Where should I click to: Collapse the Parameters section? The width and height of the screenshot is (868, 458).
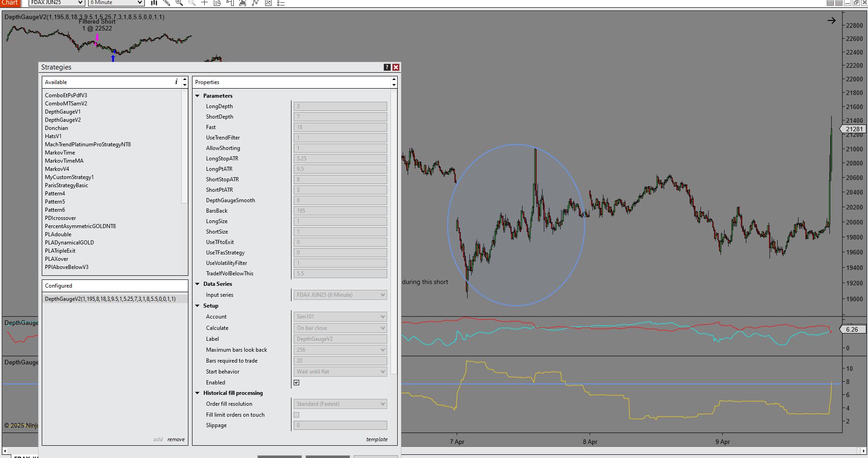pos(197,96)
